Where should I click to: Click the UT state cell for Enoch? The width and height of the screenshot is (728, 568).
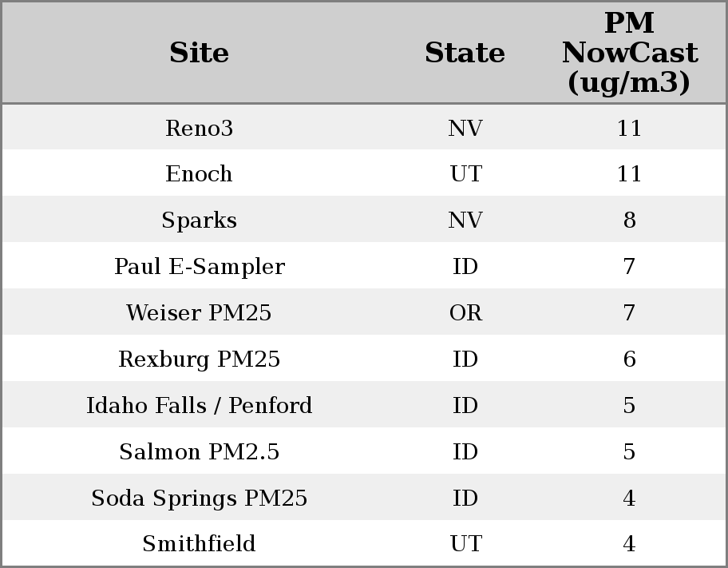[x=465, y=174]
